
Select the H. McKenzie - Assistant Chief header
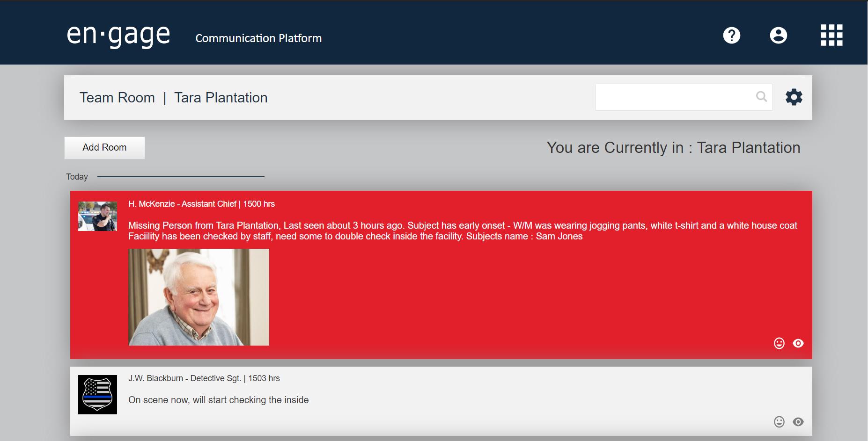[201, 204]
